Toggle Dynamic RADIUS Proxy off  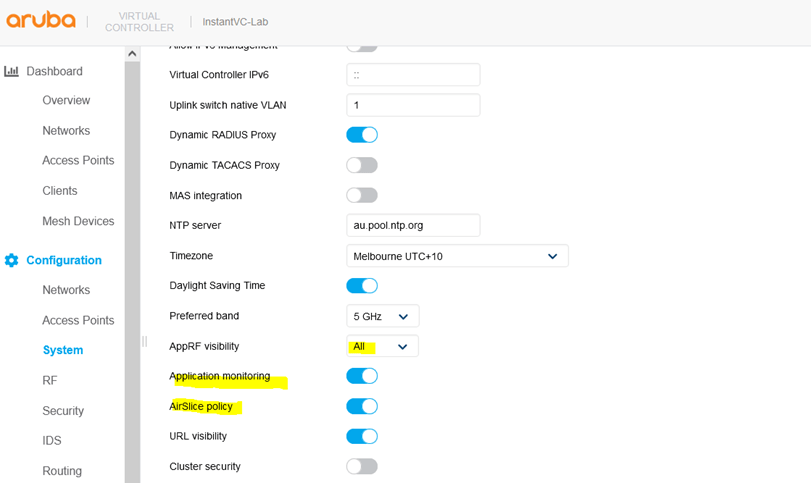click(362, 135)
